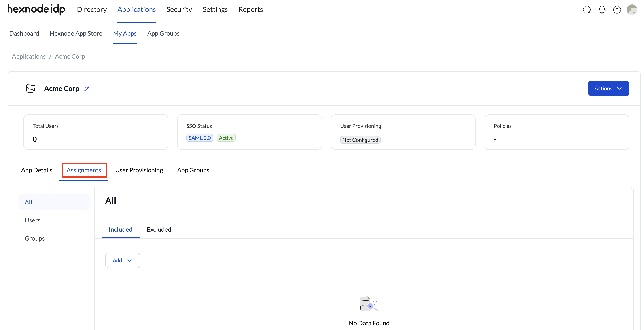644x330 pixels.
Task: Switch to the App Details tab
Action: click(x=37, y=170)
